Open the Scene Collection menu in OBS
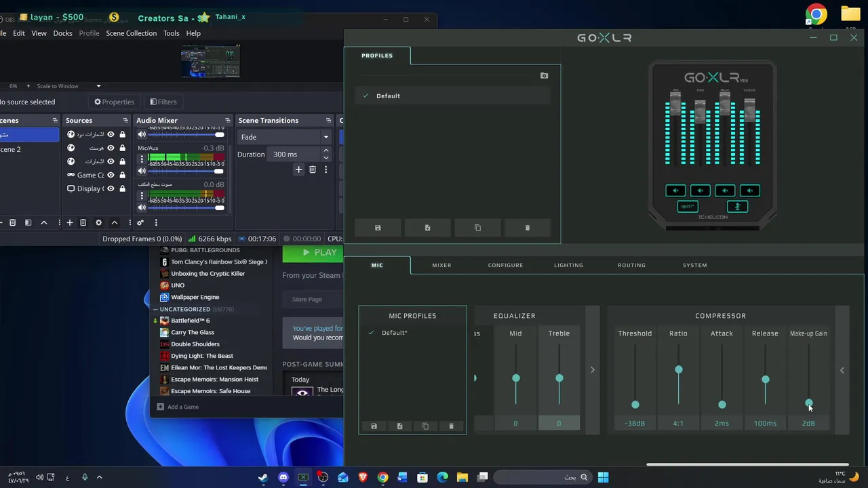This screenshot has width=868, height=488. point(131,33)
